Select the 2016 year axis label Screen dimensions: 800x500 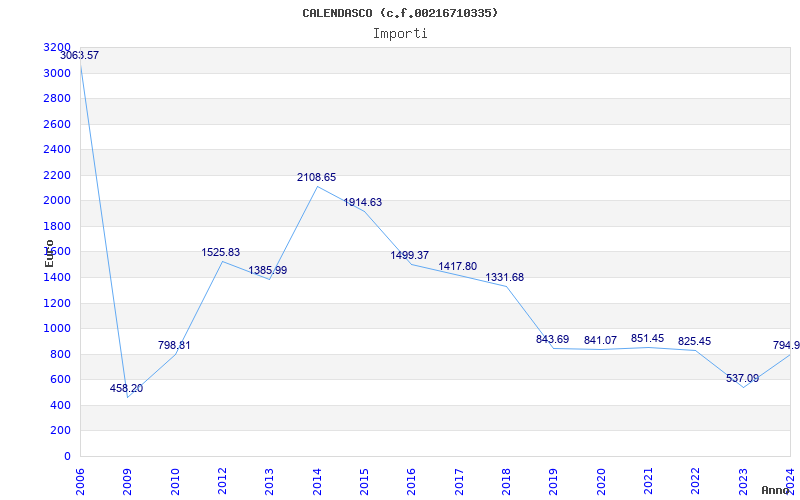(x=412, y=482)
